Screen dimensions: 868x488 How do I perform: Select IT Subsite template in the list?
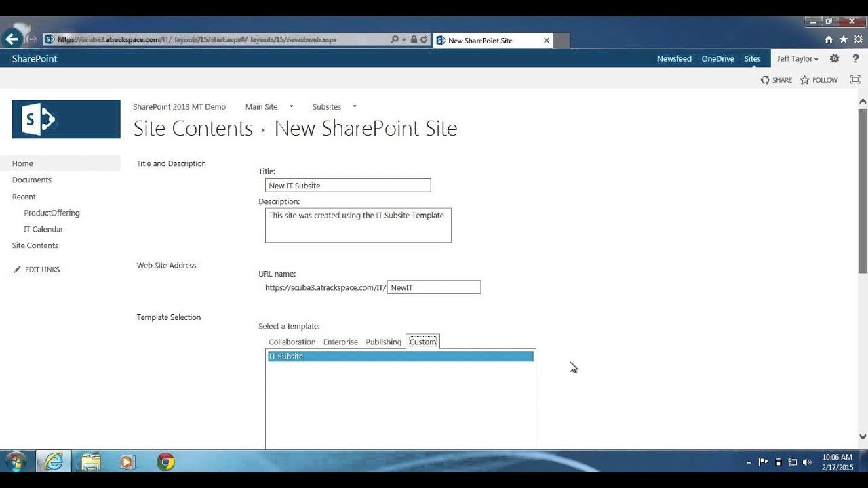(401, 357)
